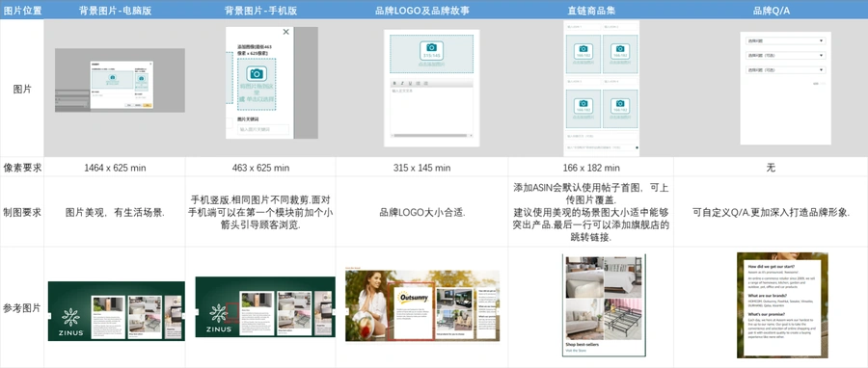868x368 pixels.
Task: Select the 品牌Q/A column header
Action: tap(772, 10)
